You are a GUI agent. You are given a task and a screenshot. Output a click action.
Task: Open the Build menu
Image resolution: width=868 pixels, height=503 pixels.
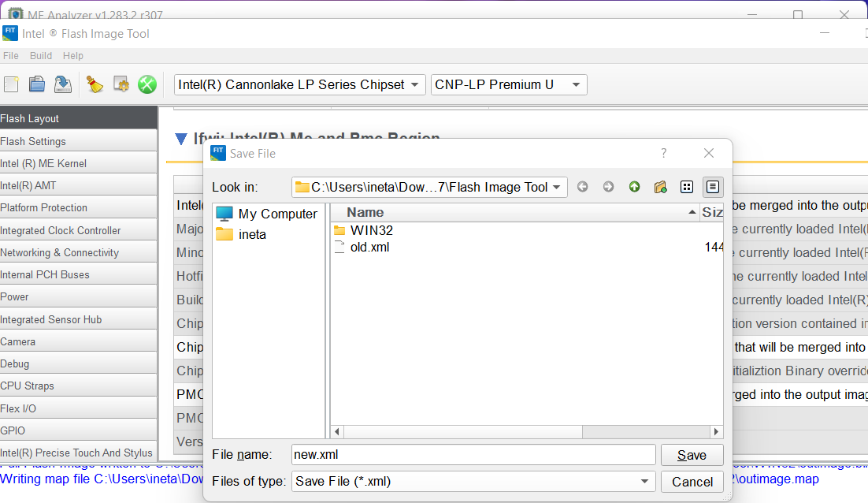[41, 55]
